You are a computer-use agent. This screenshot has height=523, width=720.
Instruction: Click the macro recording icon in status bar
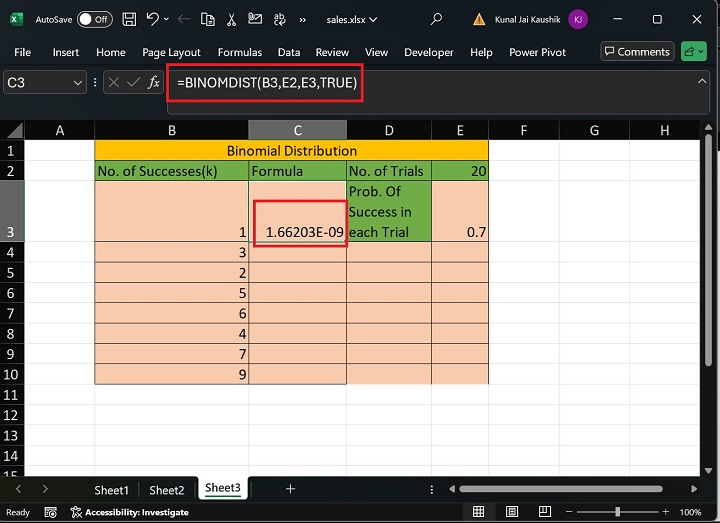pos(51,512)
